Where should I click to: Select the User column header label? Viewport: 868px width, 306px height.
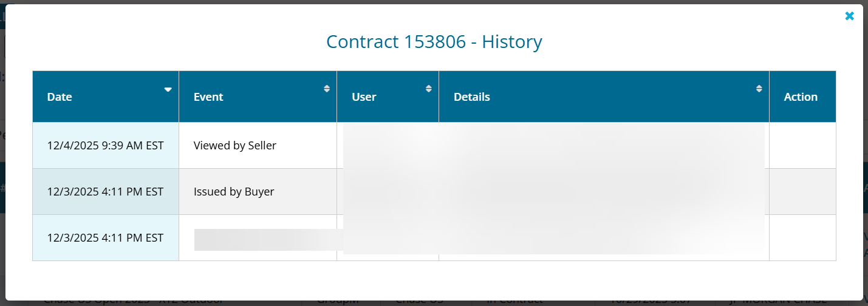click(364, 97)
